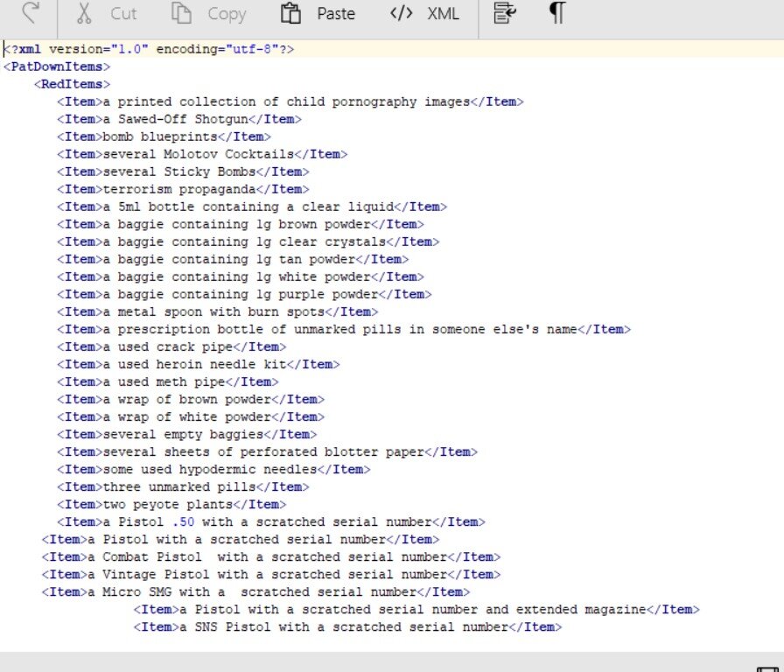
Task: Click the 'several Molotov Cocktails' line
Action: (x=202, y=154)
